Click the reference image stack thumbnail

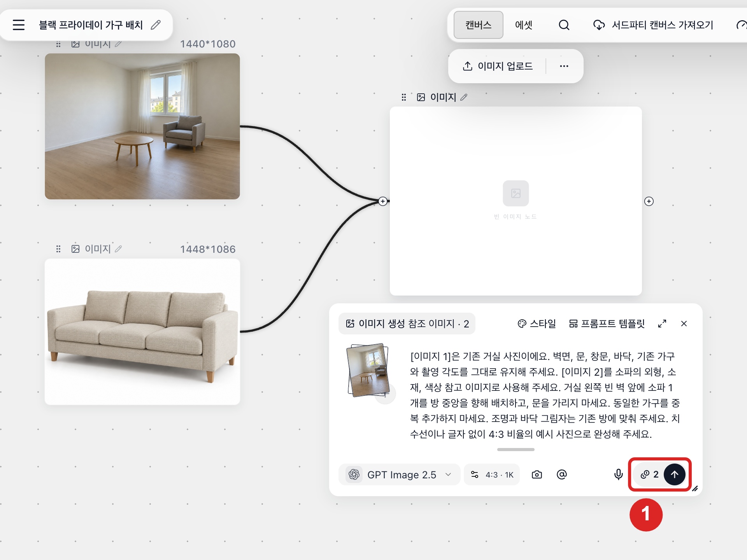pos(368,370)
